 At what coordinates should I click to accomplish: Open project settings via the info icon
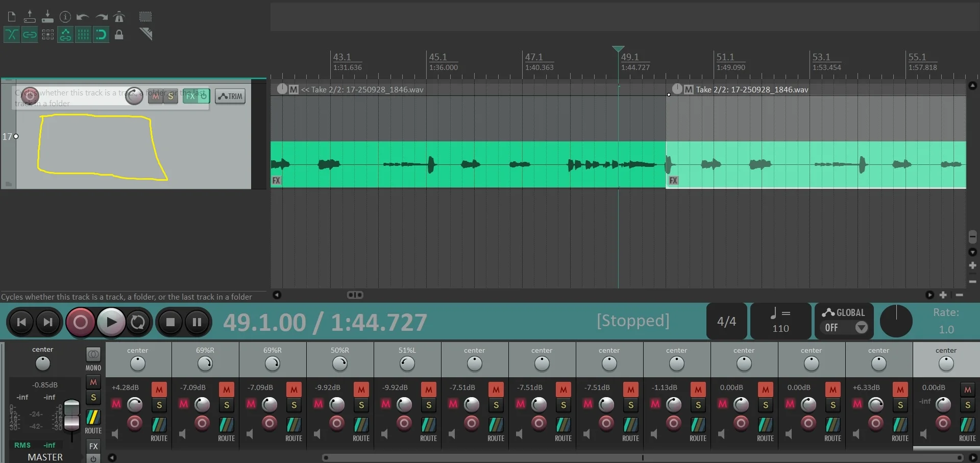click(x=65, y=17)
